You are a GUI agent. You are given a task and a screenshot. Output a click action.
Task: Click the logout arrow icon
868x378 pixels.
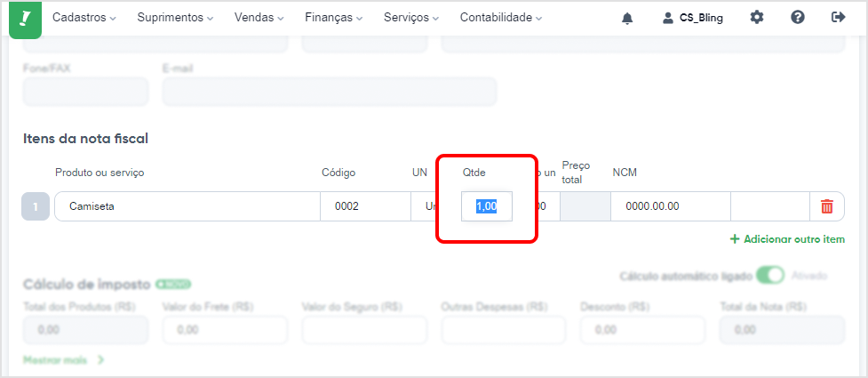click(838, 17)
